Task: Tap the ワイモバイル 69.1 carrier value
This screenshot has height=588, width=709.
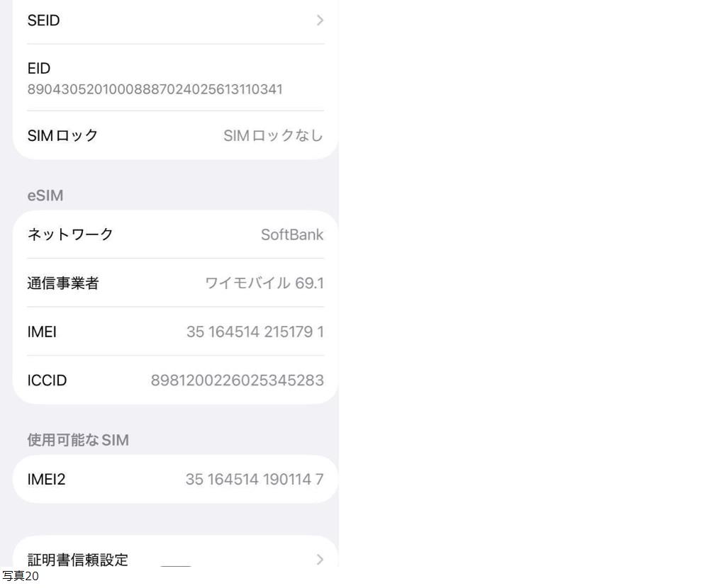Action: coord(264,284)
